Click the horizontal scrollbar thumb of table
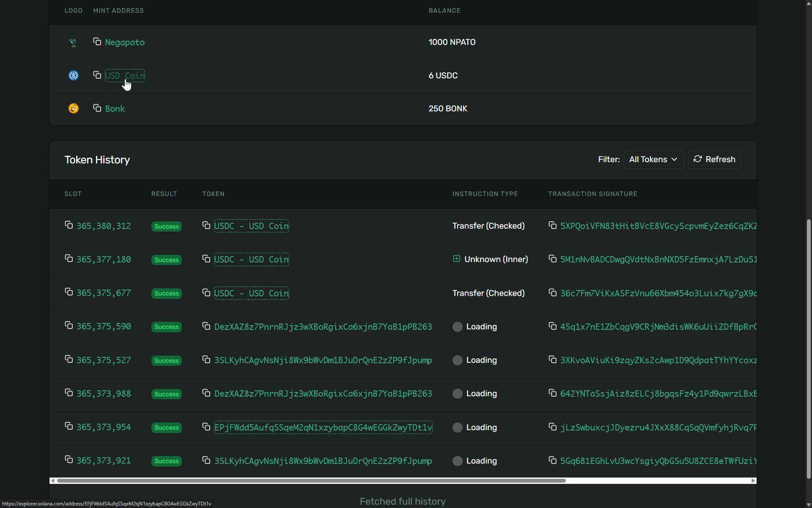Viewport: 812px width, 508px height. 311,480
